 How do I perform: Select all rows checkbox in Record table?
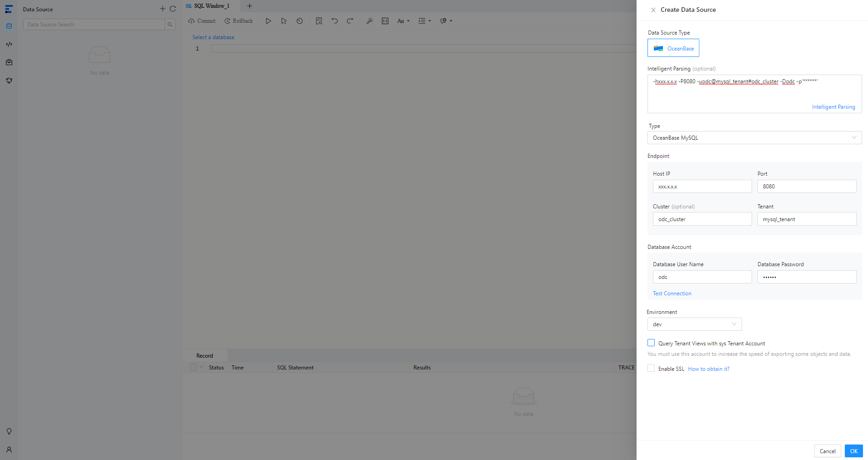[194, 368]
